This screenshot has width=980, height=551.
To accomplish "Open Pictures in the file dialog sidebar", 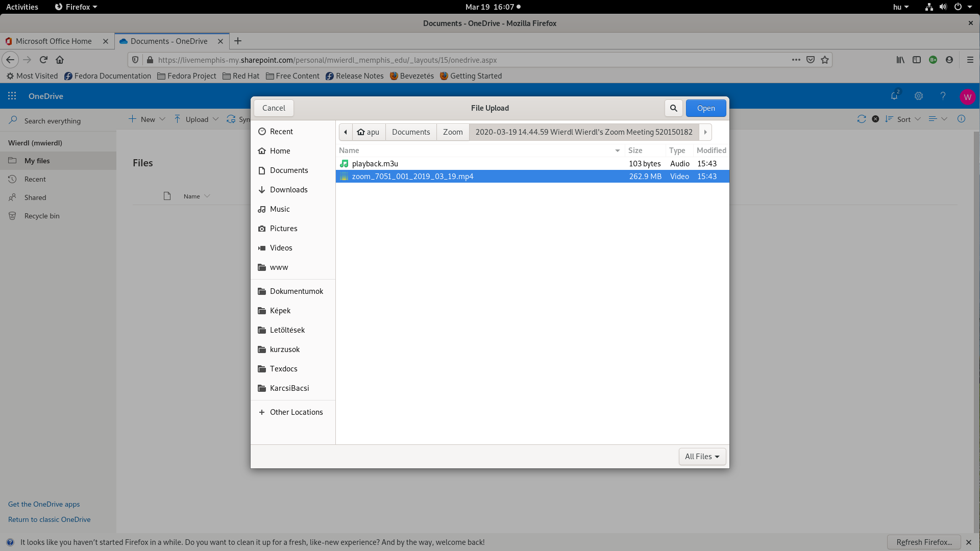I will point(293,229).
